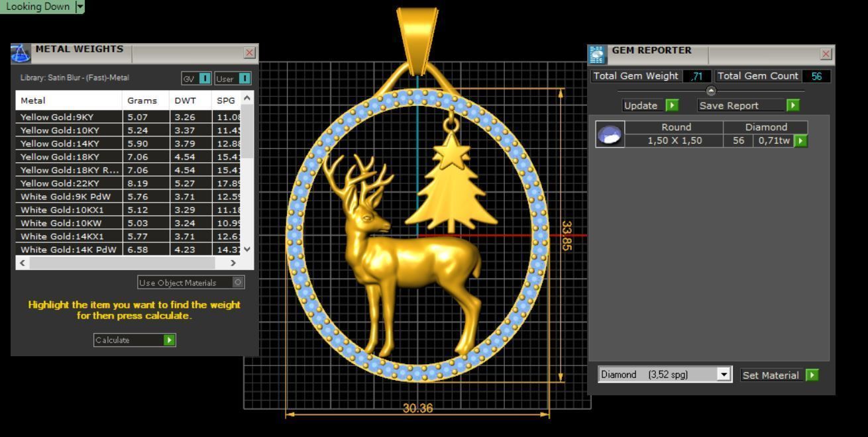Screen dimensions: 868x437
Task: Select the Yellow Gold:18KY R... row
Action: point(129,170)
